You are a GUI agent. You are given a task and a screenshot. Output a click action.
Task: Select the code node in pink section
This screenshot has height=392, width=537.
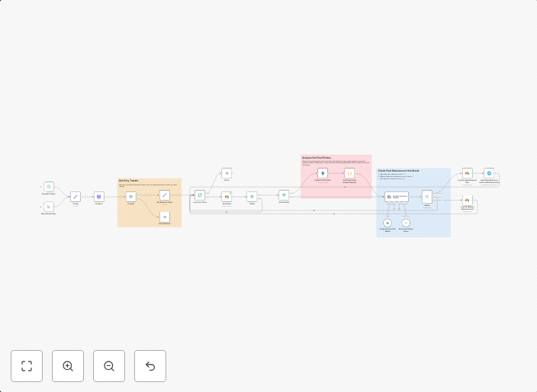tap(349, 174)
